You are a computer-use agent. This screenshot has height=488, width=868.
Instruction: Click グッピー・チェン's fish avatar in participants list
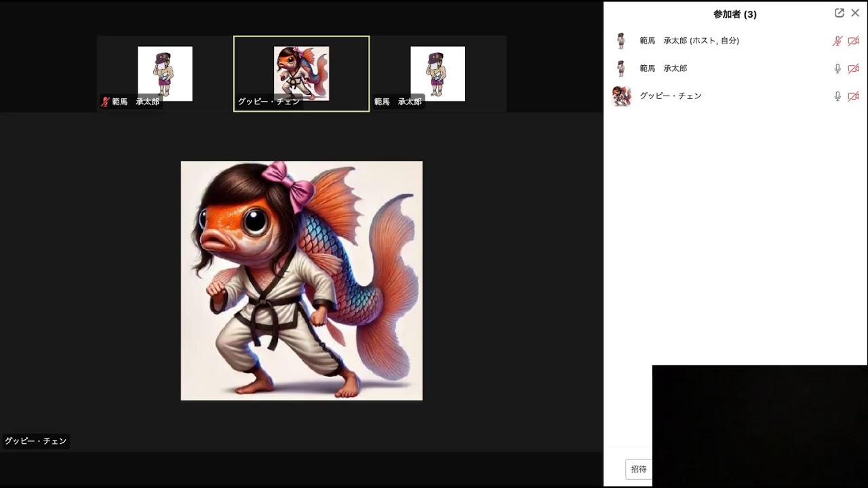coord(621,96)
